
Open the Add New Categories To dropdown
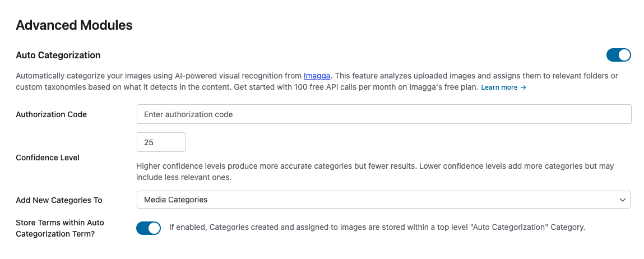[383, 200]
